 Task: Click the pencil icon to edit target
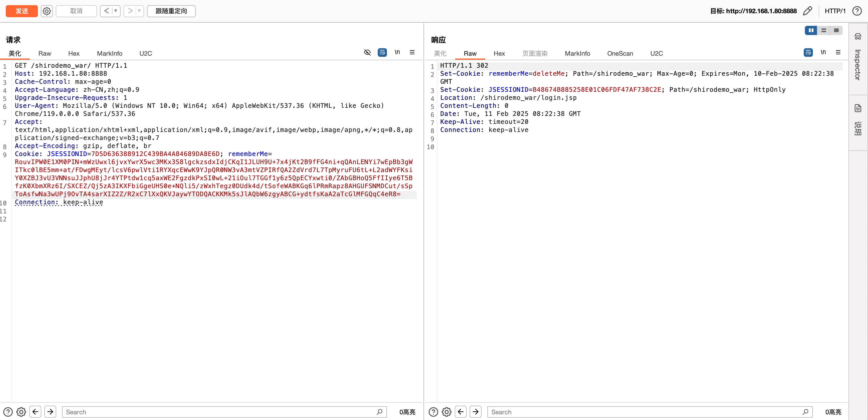pyautogui.click(x=807, y=11)
